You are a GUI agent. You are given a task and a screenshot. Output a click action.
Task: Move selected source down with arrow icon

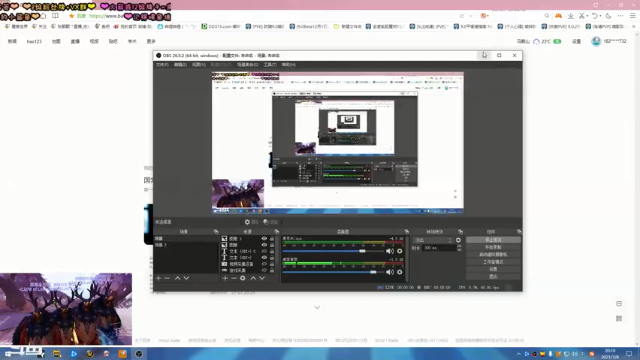(262, 278)
